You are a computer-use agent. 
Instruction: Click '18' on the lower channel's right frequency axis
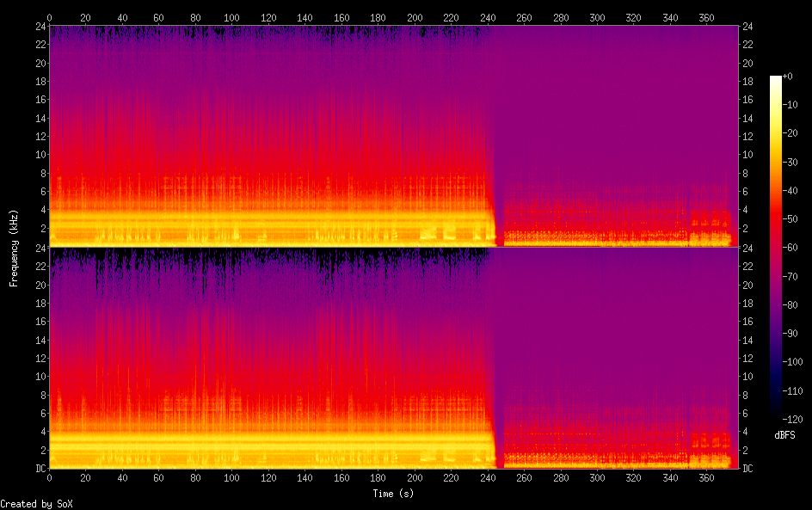click(747, 304)
